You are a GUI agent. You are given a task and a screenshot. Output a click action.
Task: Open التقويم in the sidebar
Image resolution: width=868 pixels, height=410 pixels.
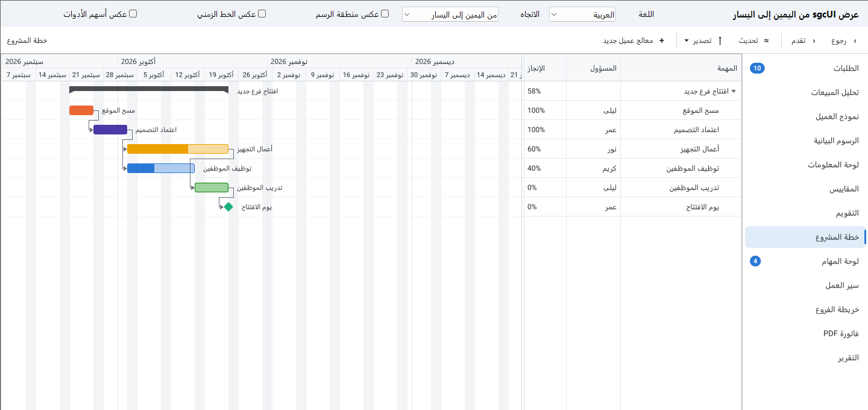coord(805,213)
